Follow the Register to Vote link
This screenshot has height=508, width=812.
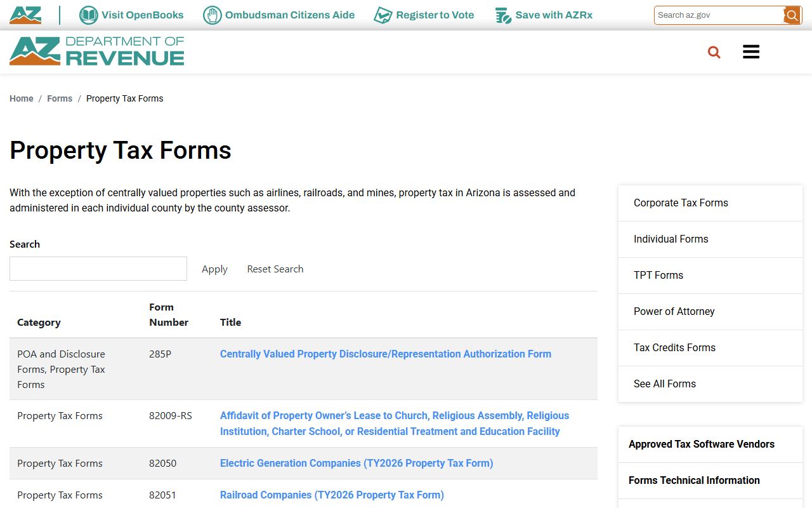tap(435, 15)
